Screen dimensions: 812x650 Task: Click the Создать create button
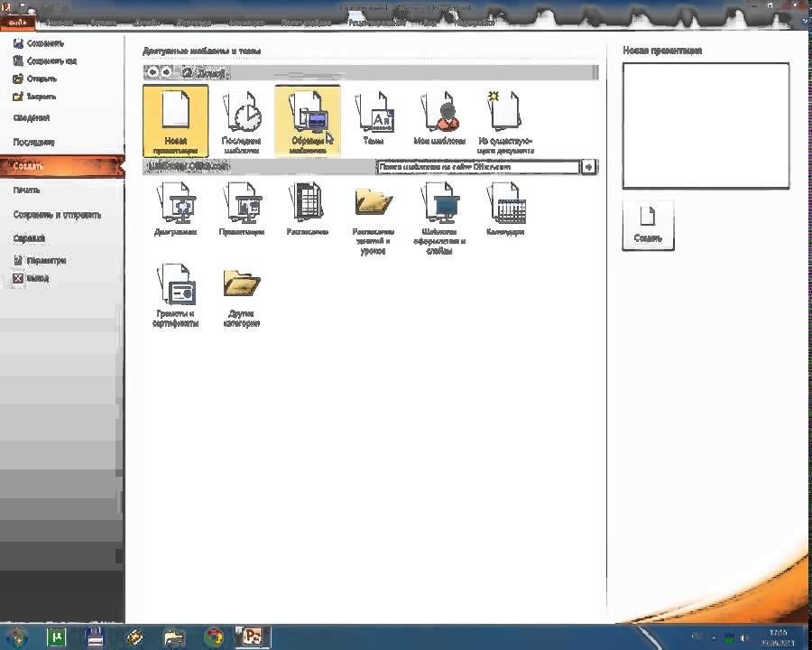point(648,225)
